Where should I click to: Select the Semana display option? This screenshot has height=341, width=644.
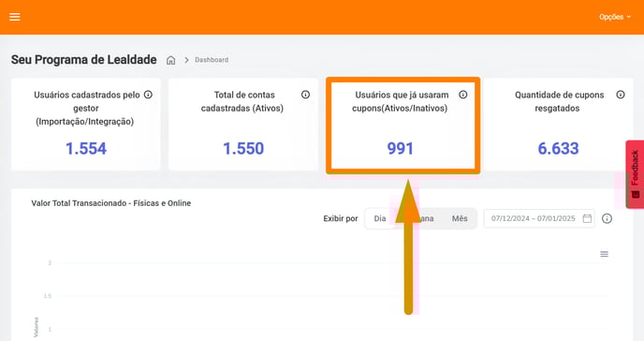pos(419,218)
